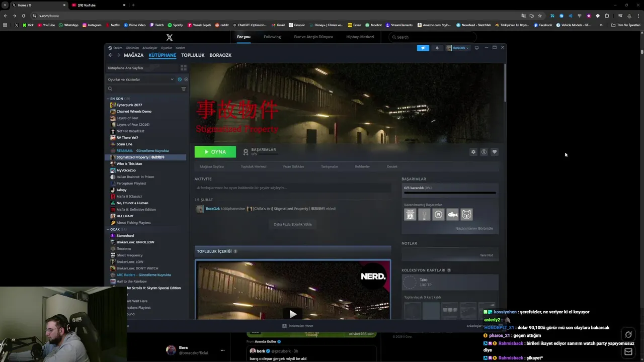Screen dimensions: 644x362
Task: Open advanced filter options icon in library search
Action: (x=183, y=89)
